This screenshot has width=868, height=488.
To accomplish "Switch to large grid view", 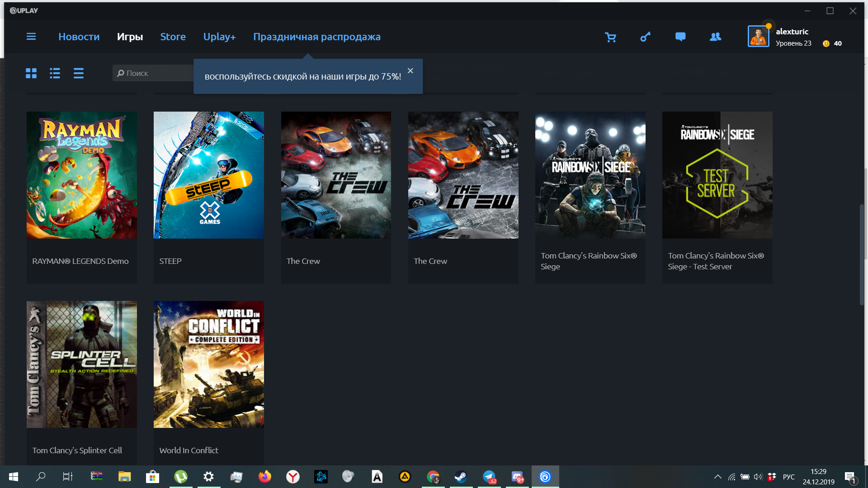I will 31,73.
